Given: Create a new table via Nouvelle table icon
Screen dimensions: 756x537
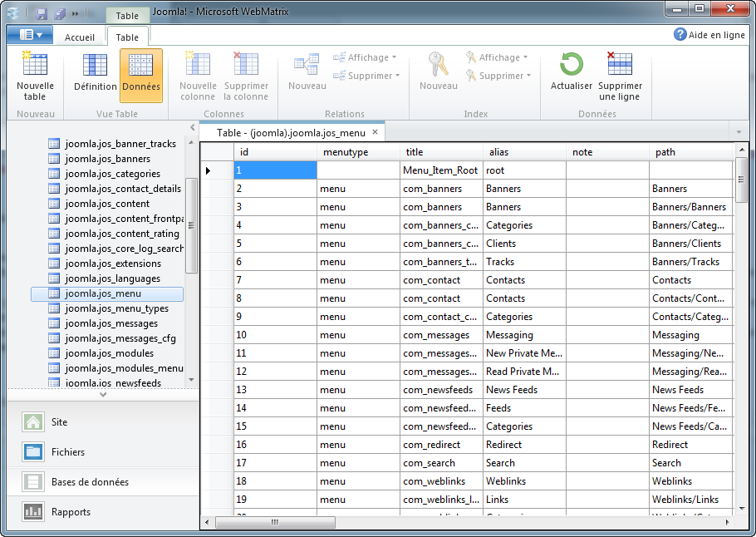Looking at the screenshot, I should click(x=36, y=75).
